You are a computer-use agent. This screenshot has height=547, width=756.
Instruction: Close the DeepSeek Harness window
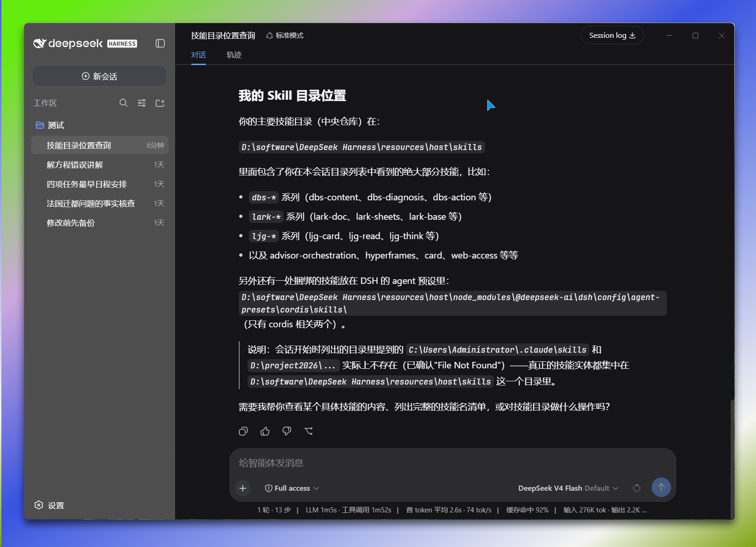[x=721, y=36]
